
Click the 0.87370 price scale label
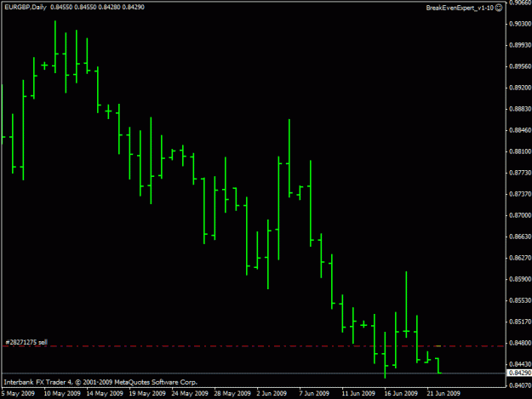pyautogui.click(x=520, y=194)
